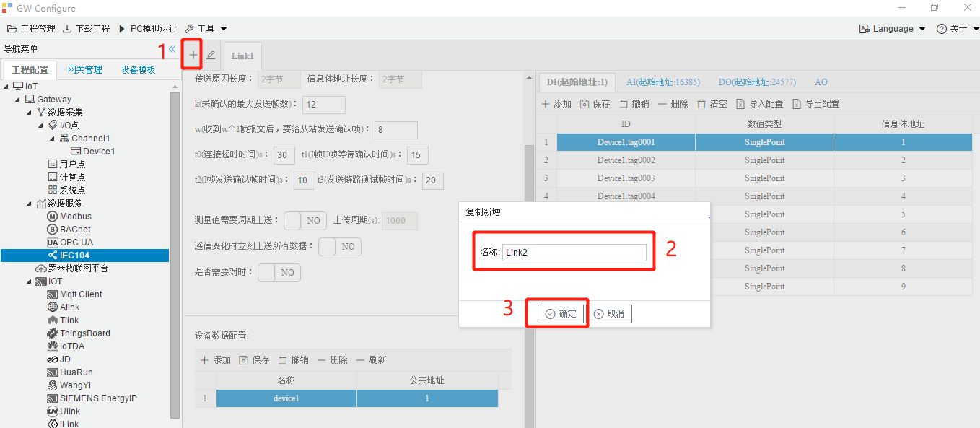Select Device1.tag0002 table row
The height and width of the screenshot is (428, 980).
pos(757,160)
